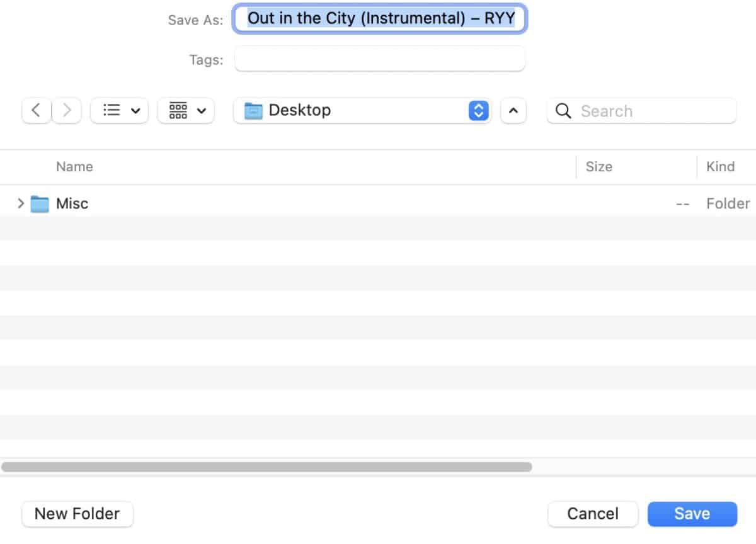
Task: Click the Cancel button
Action: pos(593,514)
